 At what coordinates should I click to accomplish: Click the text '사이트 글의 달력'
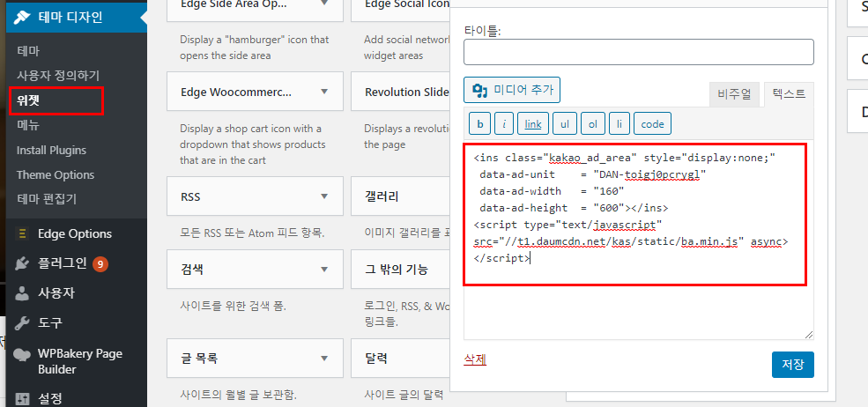pyautogui.click(x=404, y=396)
